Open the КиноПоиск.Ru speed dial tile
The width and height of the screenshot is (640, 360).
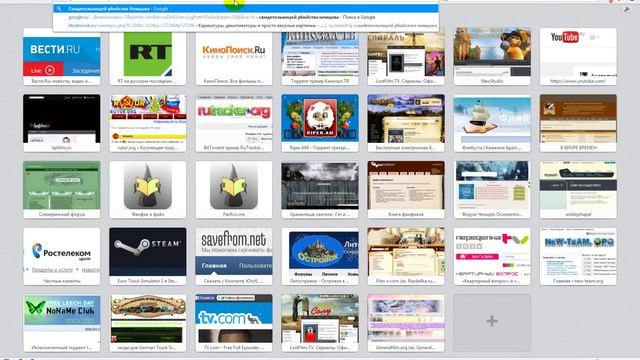(234, 56)
